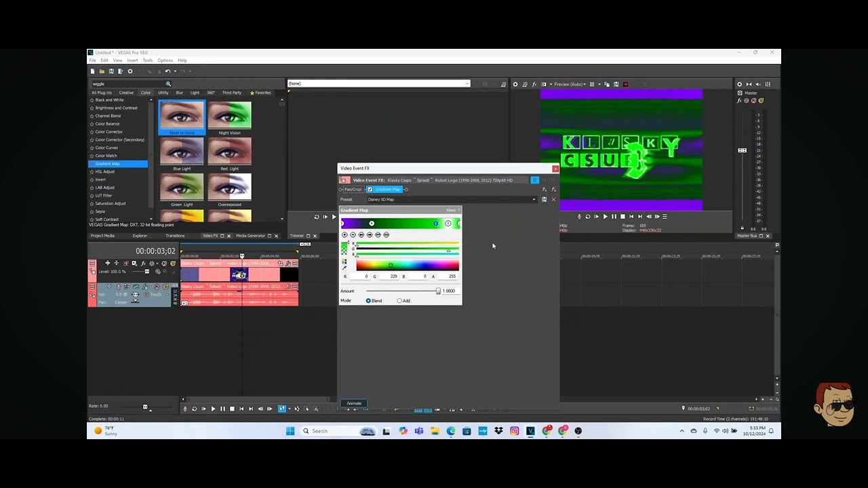Open video preview properties gear icon
This screenshot has width=868, height=488.
(x=515, y=84)
